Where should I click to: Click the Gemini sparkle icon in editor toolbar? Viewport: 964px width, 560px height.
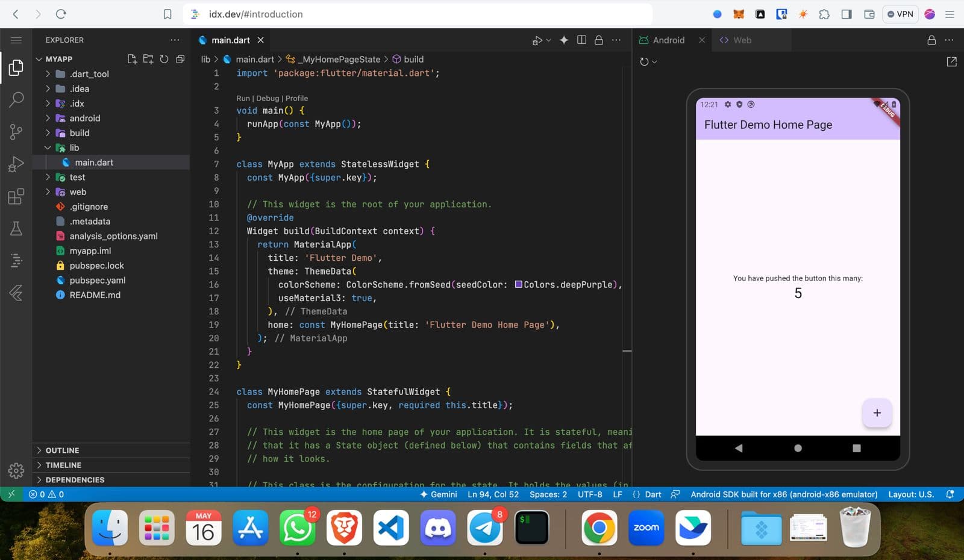click(x=564, y=40)
